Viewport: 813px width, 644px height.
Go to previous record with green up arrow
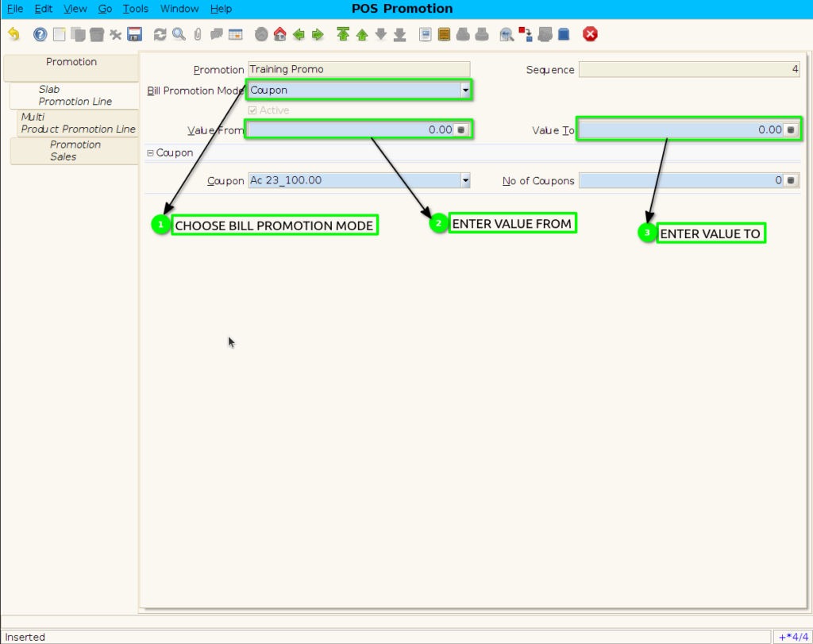pyautogui.click(x=362, y=34)
